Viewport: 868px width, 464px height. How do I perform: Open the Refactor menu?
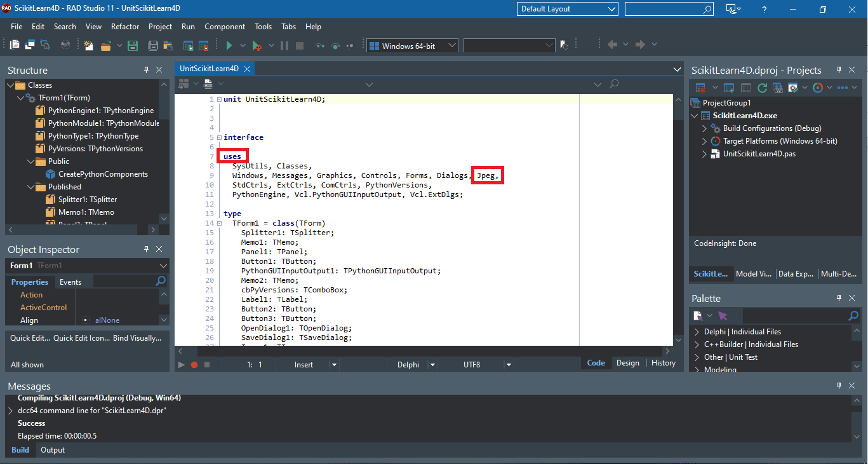coord(125,27)
